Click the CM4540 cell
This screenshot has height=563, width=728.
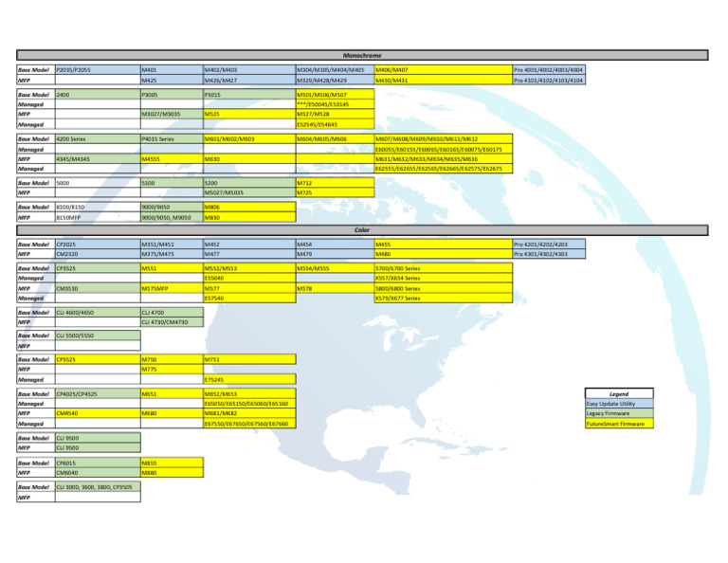(98, 413)
